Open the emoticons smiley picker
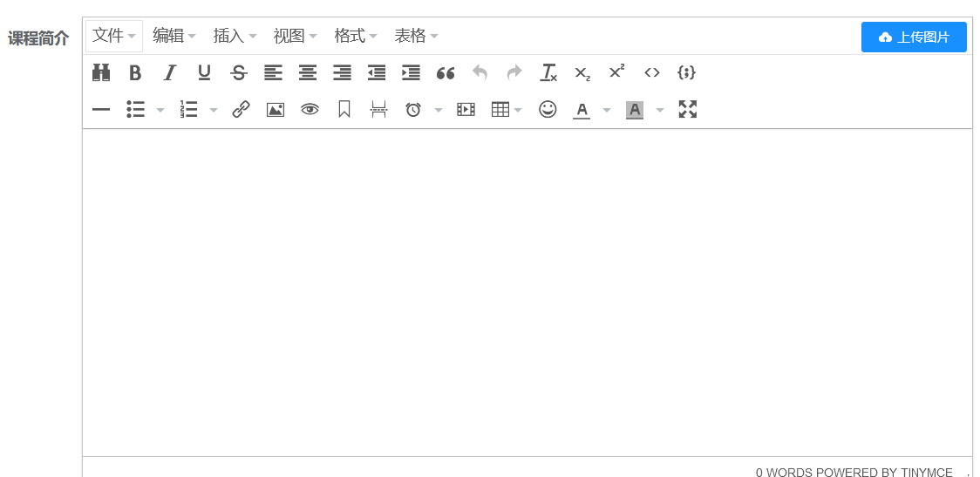980x477 pixels. (x=548, y=110)
